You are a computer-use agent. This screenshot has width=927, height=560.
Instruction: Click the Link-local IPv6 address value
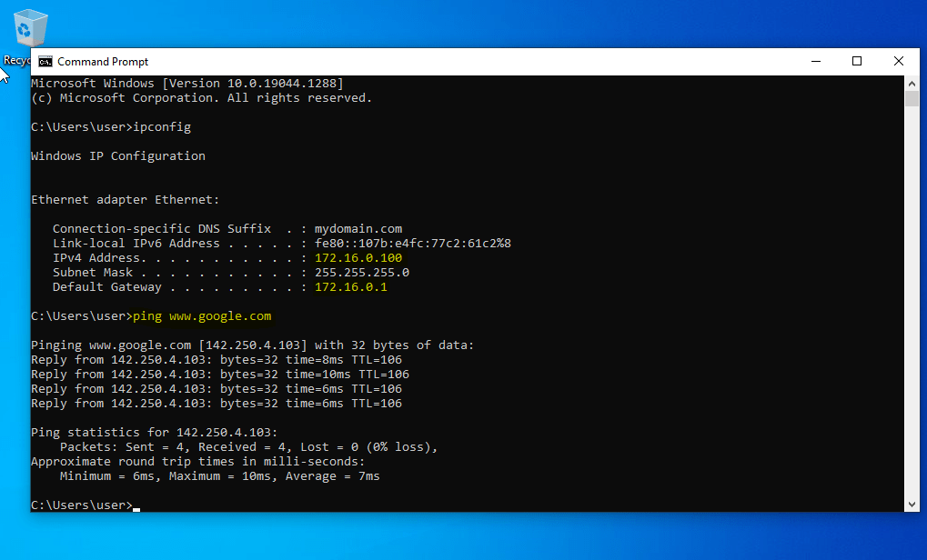[413, 244]
